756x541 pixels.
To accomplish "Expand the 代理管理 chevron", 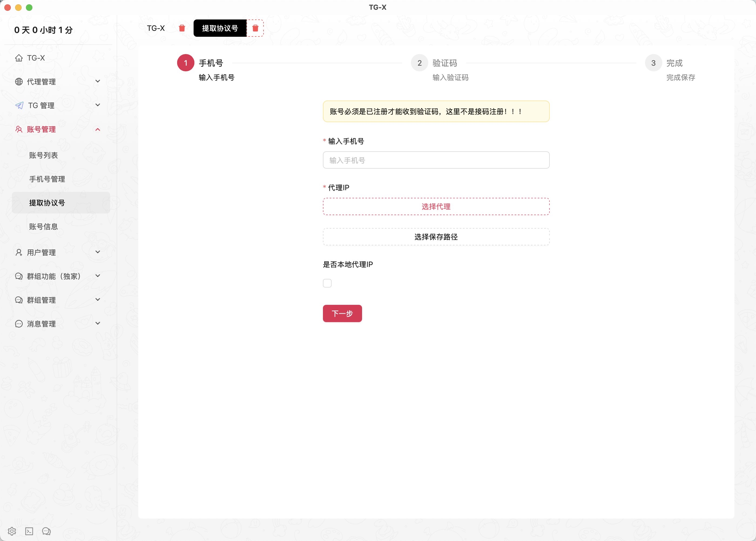I will pos(98,81).
